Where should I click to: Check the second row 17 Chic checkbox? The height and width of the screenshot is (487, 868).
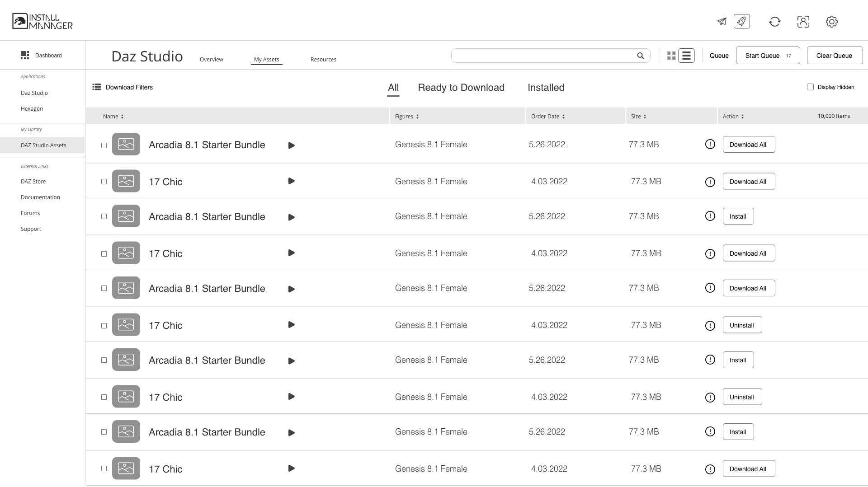tap(104, 182)
